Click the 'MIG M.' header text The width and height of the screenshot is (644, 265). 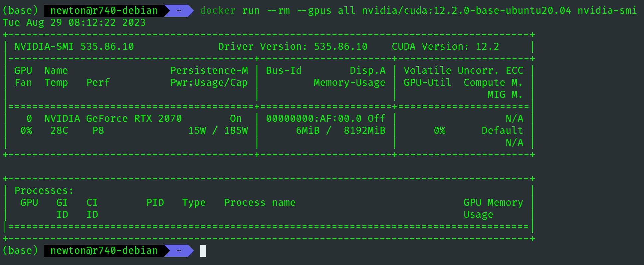pyautogui.click(x=505, y=95)
